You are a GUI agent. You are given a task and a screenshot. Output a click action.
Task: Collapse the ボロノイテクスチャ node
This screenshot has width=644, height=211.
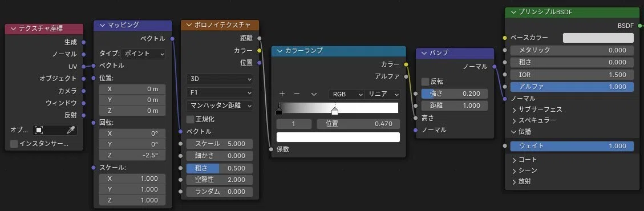coord(189,26)
